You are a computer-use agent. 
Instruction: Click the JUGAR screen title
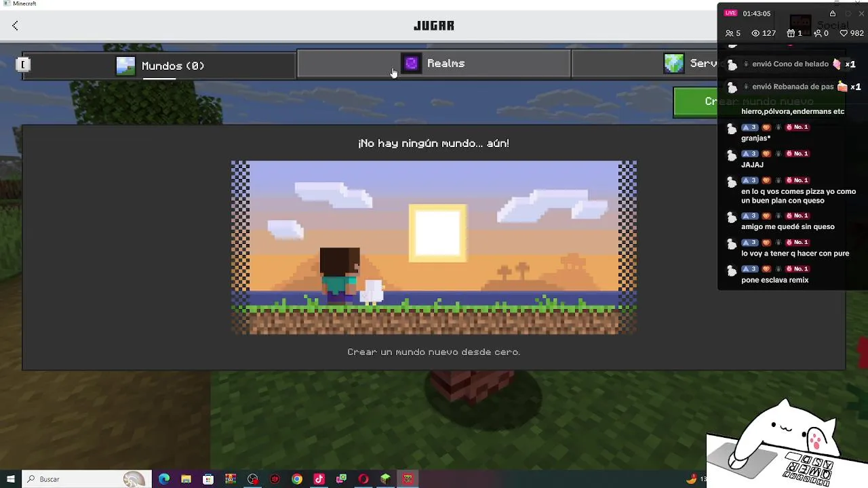tap(434, 26)
